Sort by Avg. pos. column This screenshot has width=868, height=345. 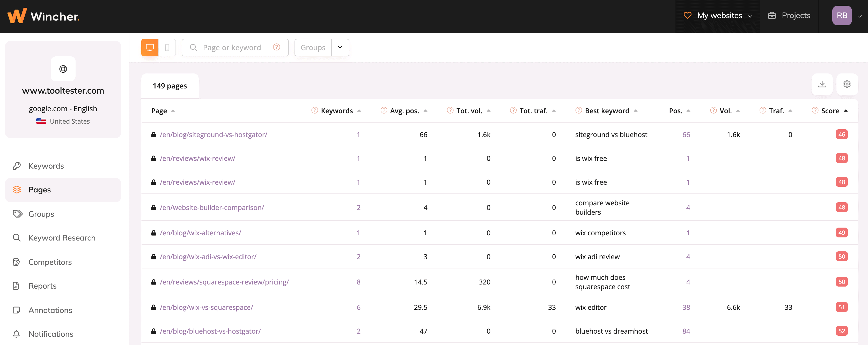(408, 111)
